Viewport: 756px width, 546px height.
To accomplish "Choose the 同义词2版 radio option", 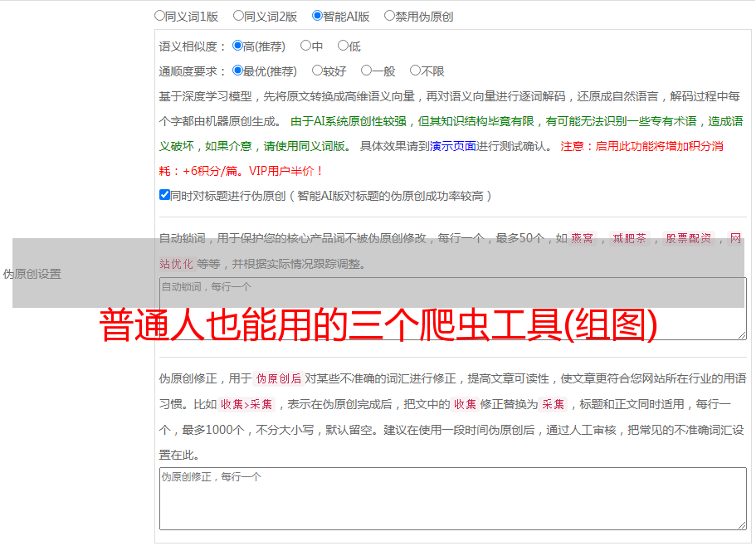I will click(238, 16).
